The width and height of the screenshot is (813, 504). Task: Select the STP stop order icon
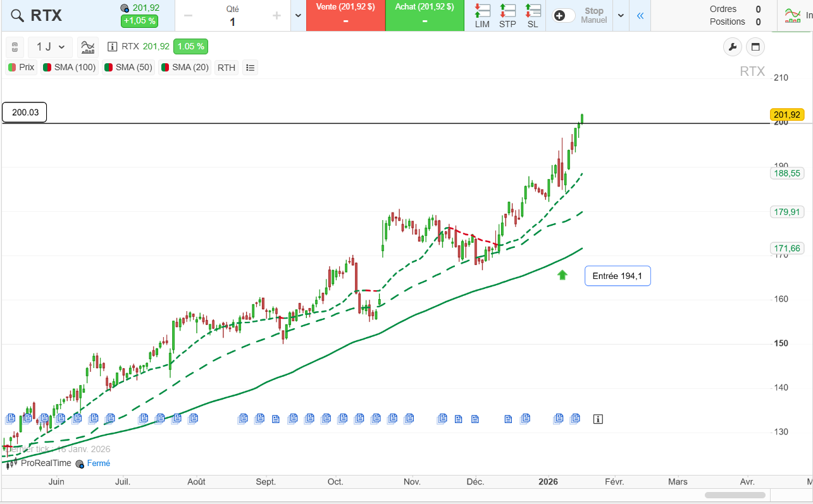(507, 16)
